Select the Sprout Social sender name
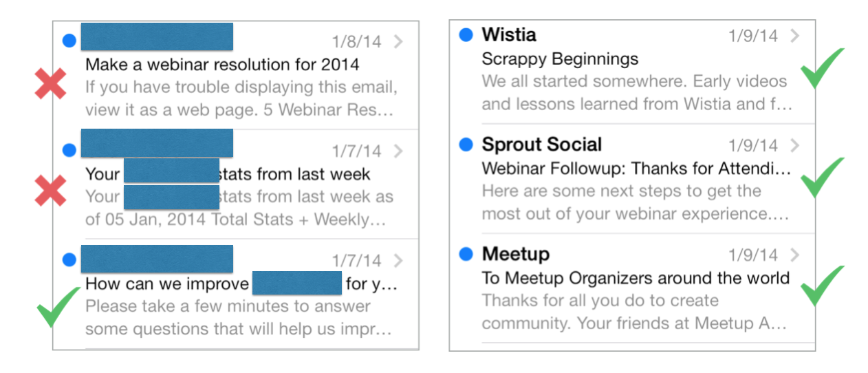The width and height of the screenshot is (868, 373). (x=542, y=145)
